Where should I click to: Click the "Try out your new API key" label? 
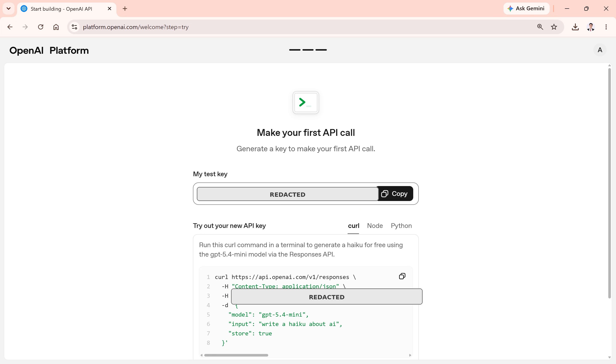click(229, 226)
